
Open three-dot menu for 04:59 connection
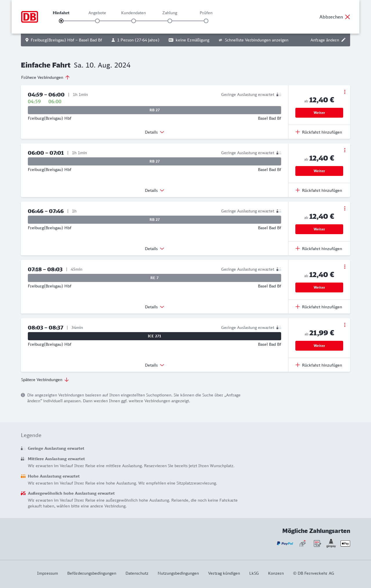tap(345, 92)
